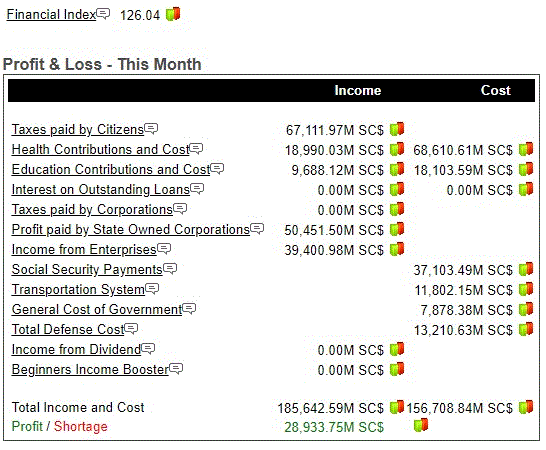
Task: Click the comment icon after Beginners Income Booster
Action: coord(176,368)
